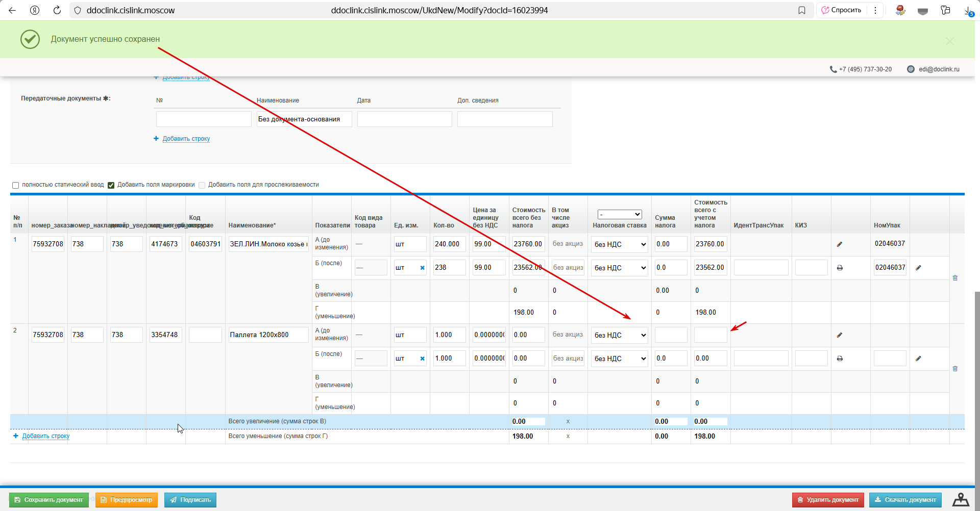This screenshot has height=511, width=980.
Task: Click 'Добавить строку' link below the table
Action: 46,436
